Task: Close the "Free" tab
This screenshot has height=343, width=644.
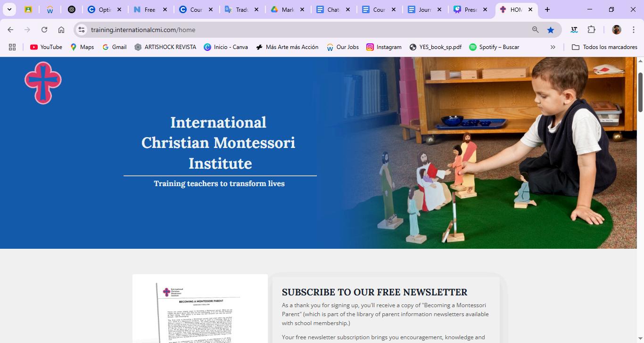Action: pos(165,9)
